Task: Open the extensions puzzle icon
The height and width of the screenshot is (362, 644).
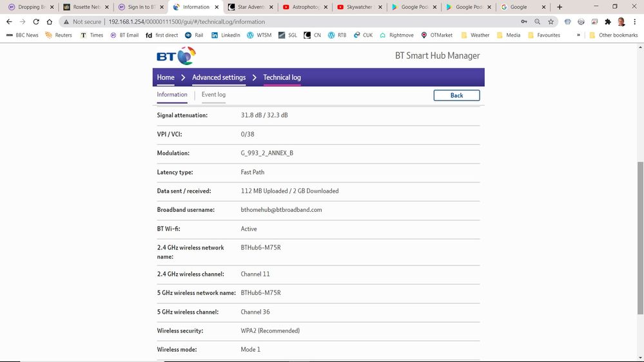Action: click(607, 21)
